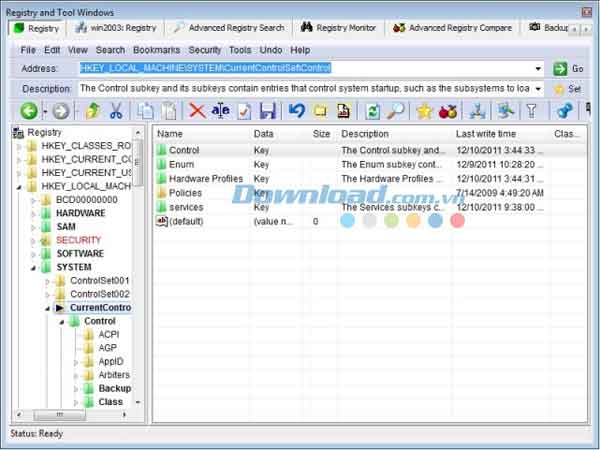600x450 pixels.
Task: Select BCD00000000 key in tree
Action: point(86,200)
